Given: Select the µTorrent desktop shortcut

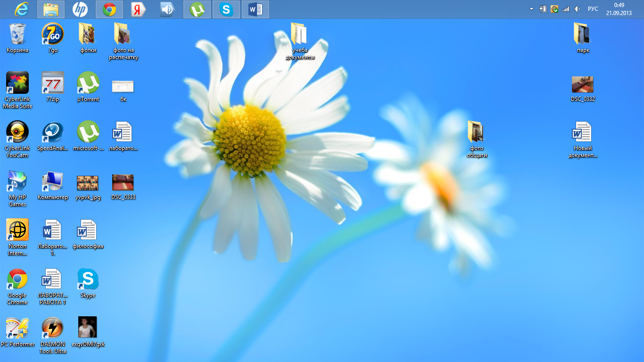Looking at the screenshot, I should (88, 87).
